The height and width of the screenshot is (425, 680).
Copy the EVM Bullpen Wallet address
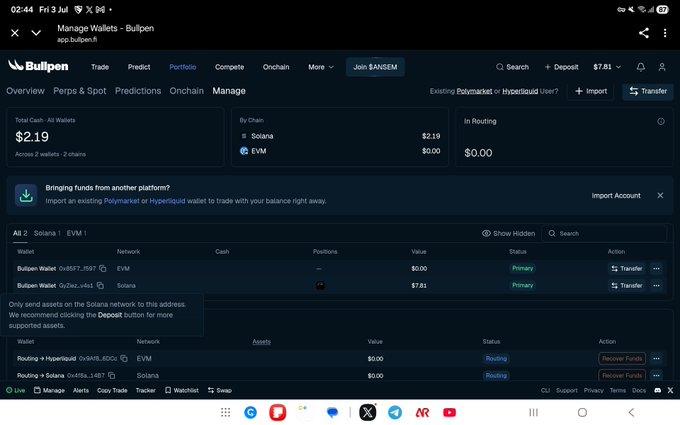(x=103, y=268)
